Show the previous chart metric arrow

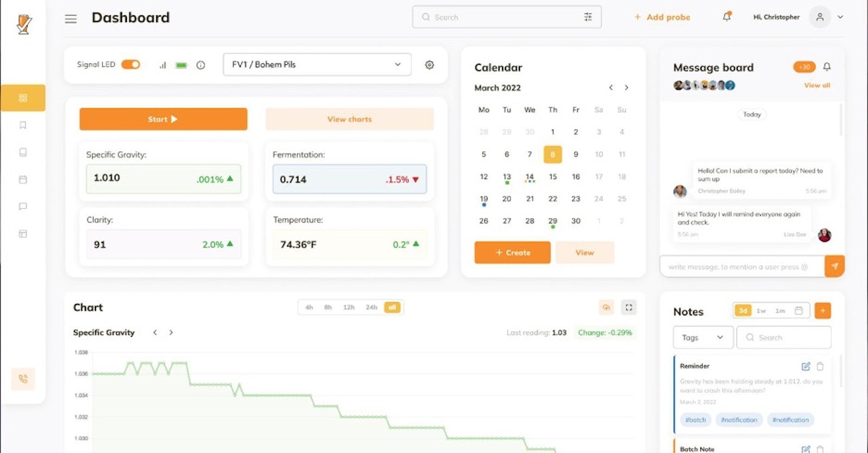[x=155, y=332]
